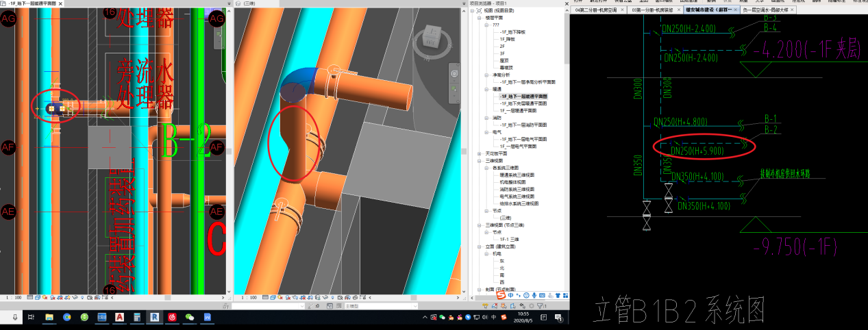Image resolution: width=868 pixels, height=330 pixels.
Task: Collapse the 消防 tree node
Action: point(486,118)
